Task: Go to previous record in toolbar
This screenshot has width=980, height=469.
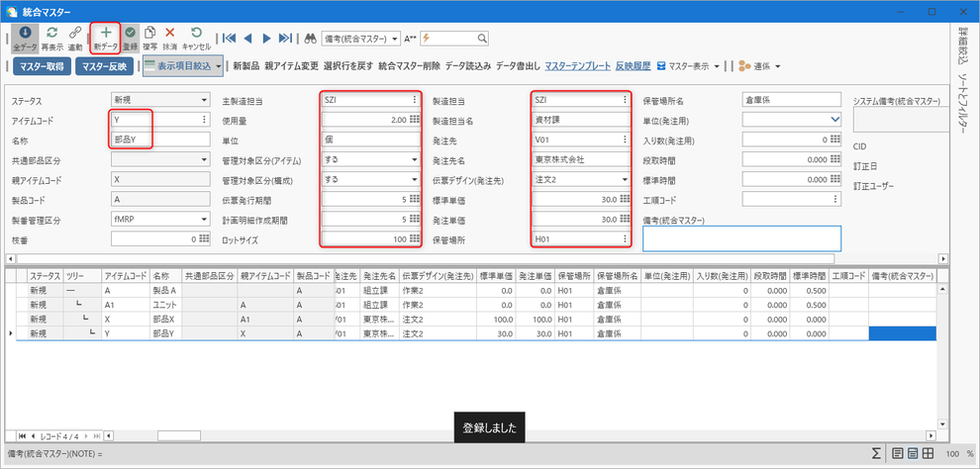Action: tap(247, 39)
